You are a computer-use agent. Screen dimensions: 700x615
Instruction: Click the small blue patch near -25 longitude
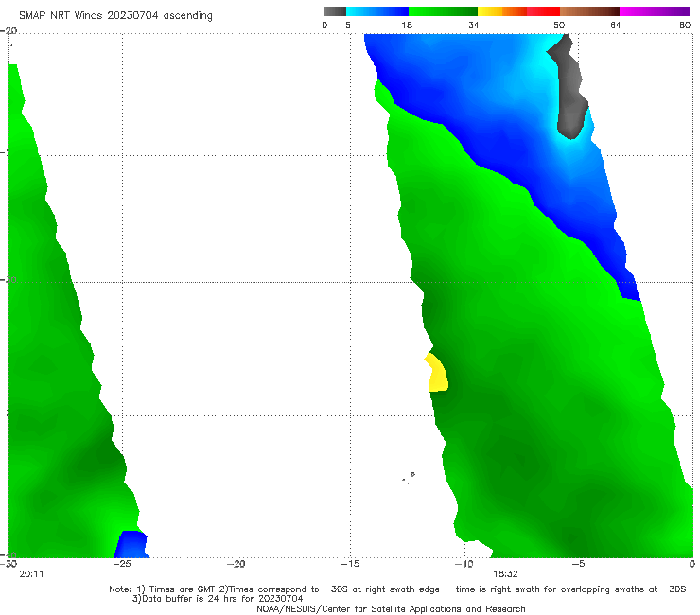click(x=131, y=544)
